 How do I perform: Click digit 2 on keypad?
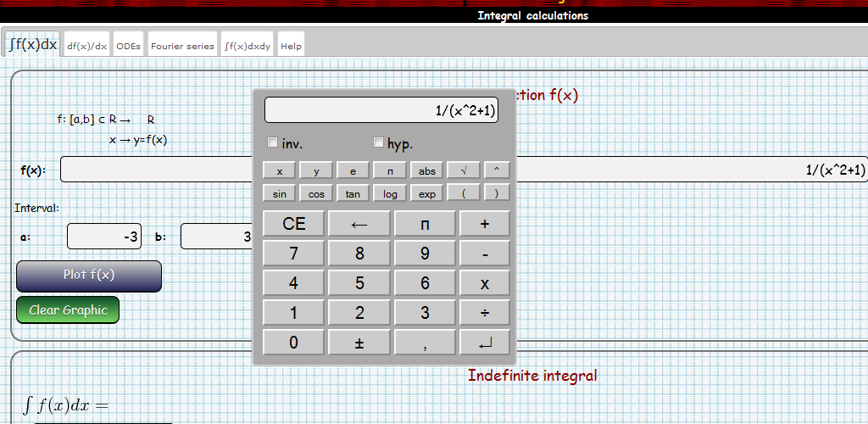pyautogui.click(x=359, y=313)
